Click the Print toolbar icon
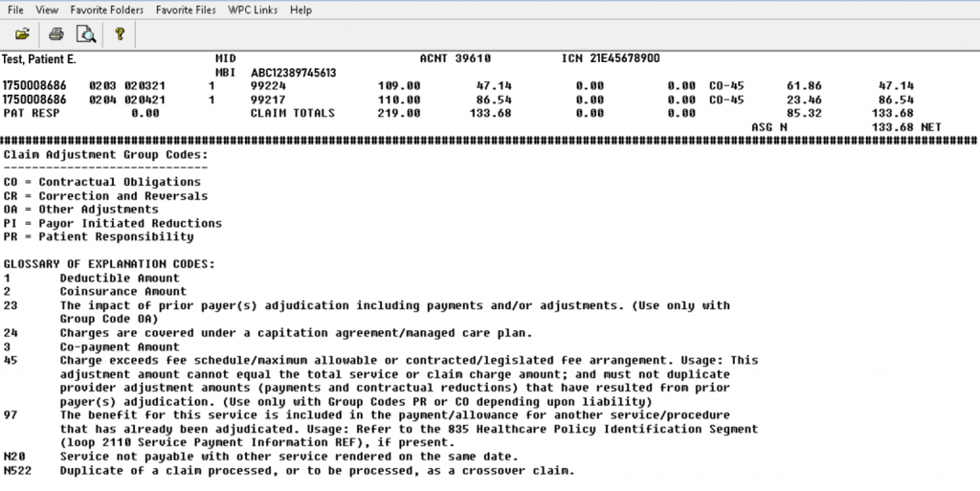The image size is (980, 491). point(56,34)
